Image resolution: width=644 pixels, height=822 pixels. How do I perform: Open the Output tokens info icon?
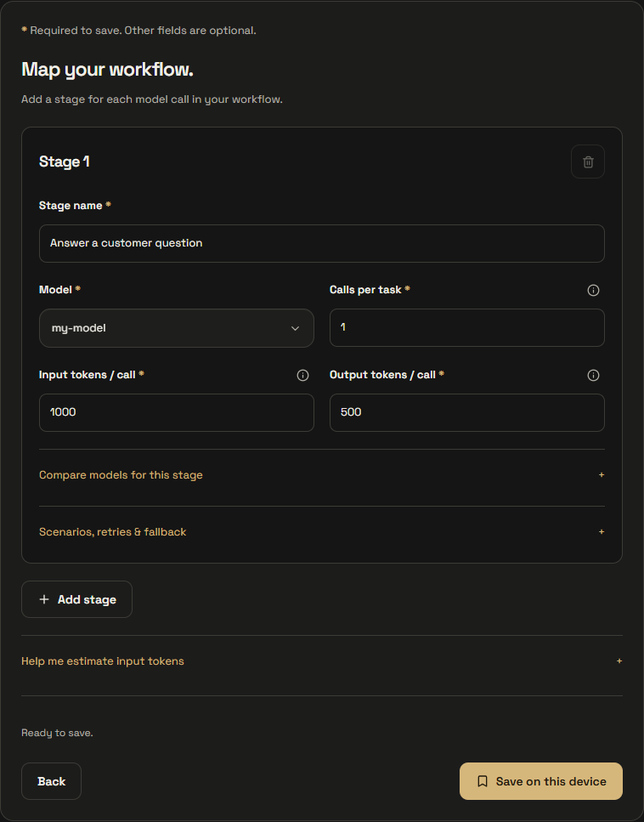593,375
